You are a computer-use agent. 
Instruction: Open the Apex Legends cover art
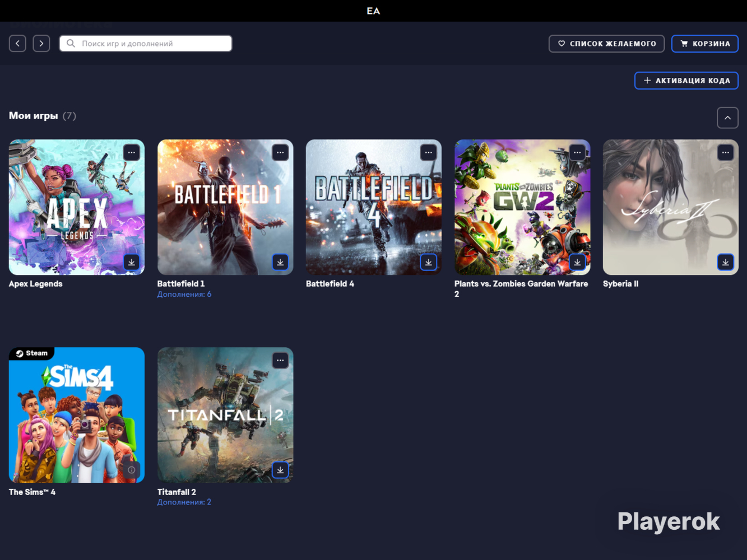pos(77,207)
